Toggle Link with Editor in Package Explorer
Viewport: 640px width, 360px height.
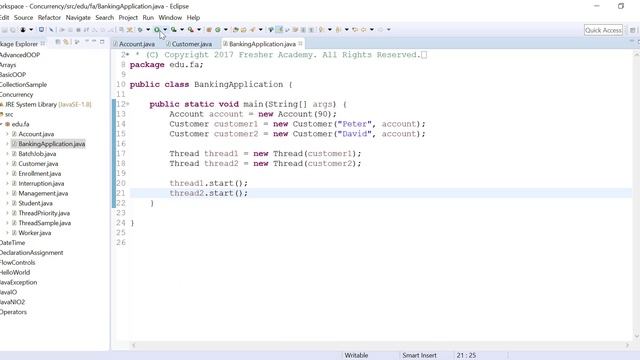click(66, 42)
